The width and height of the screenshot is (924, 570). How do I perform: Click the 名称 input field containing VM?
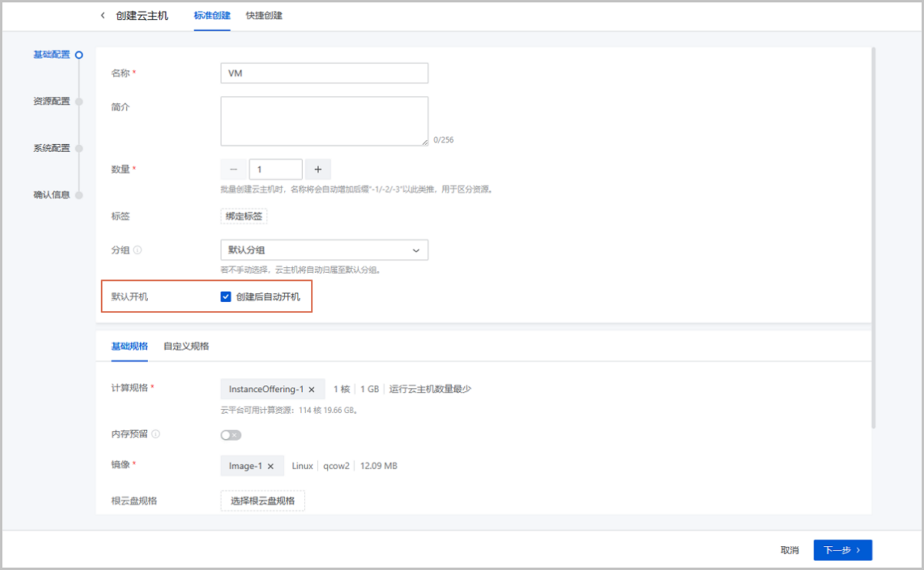click(324, 73)
